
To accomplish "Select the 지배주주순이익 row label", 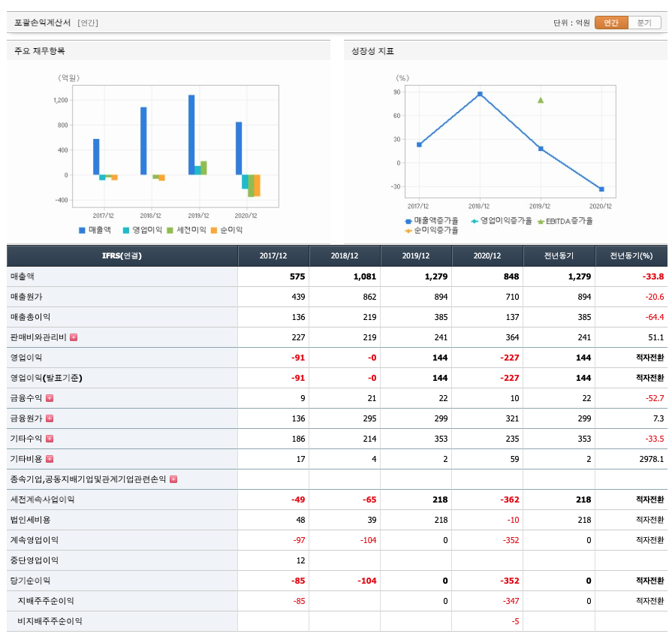I will [46, 601].
